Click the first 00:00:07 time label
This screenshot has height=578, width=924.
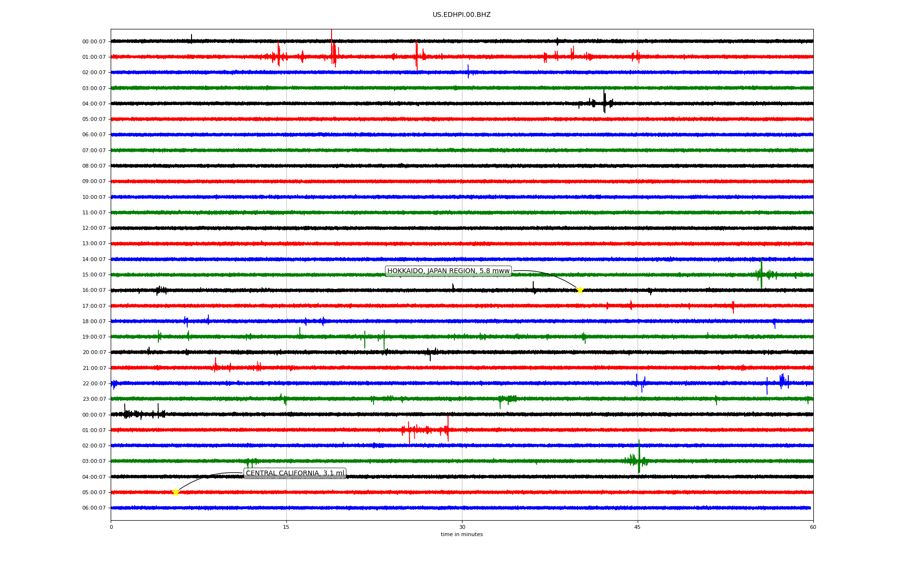click(x=94, y=42)
